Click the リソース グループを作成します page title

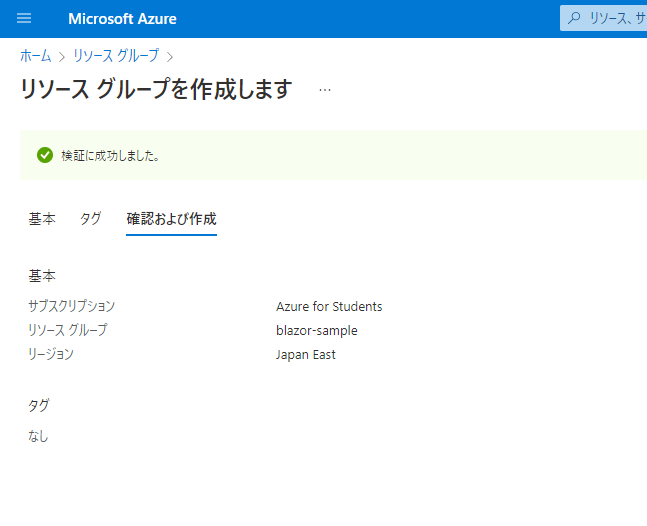coord(156,89)
